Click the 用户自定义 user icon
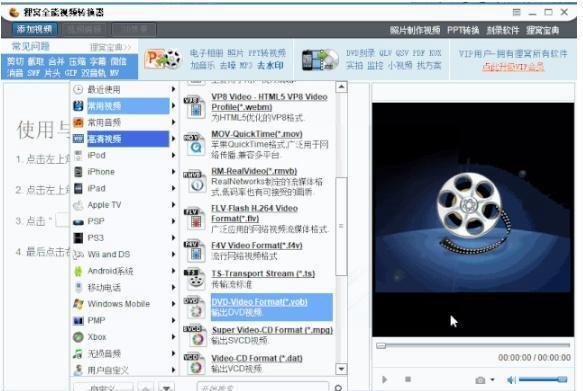 tap(78, 370)
